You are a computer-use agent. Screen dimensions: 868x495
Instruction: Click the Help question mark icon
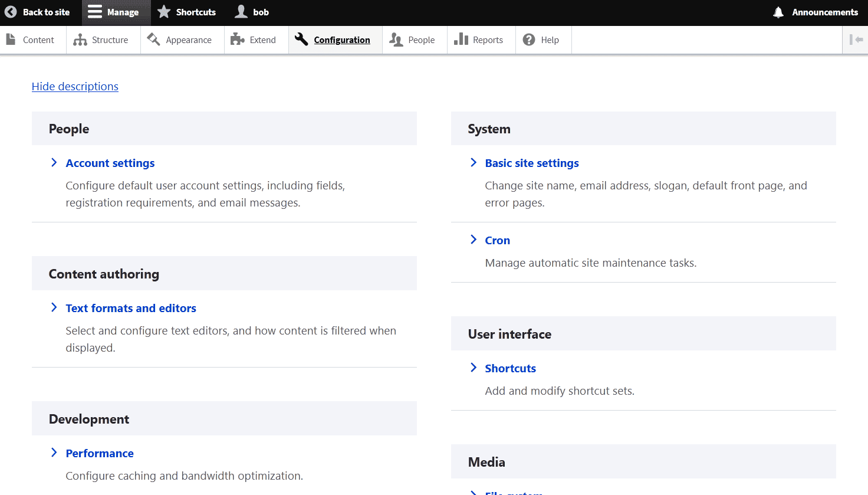529,40
